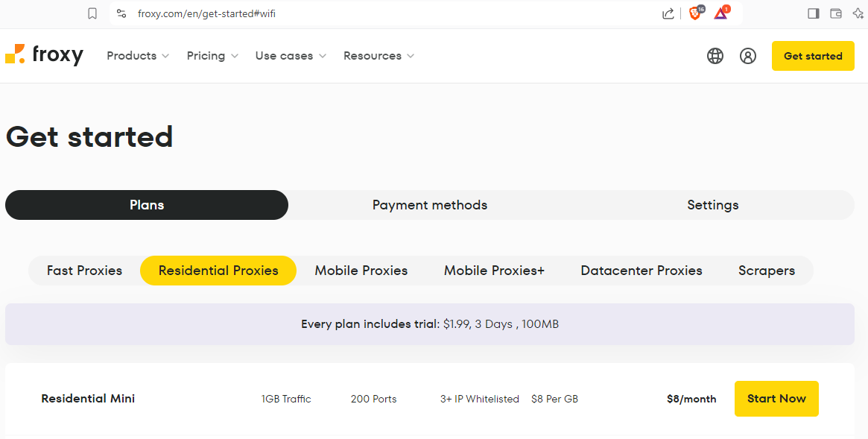Click the bookmark icon in address bar
Screen dimensions: 868x439
92,13
